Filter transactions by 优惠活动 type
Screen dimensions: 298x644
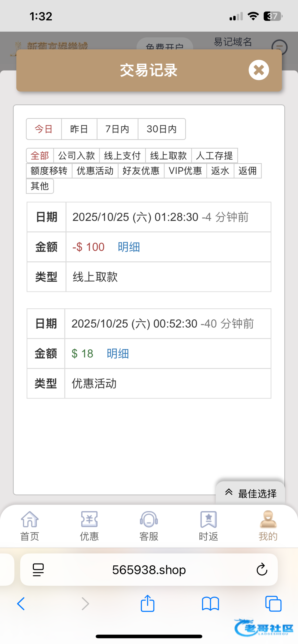95,171
